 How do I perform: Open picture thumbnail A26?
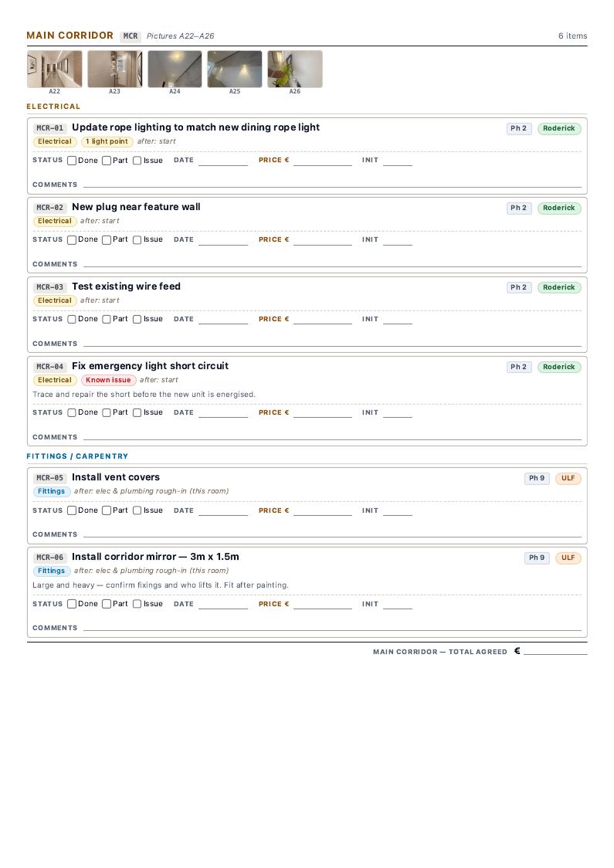point(294,70)
